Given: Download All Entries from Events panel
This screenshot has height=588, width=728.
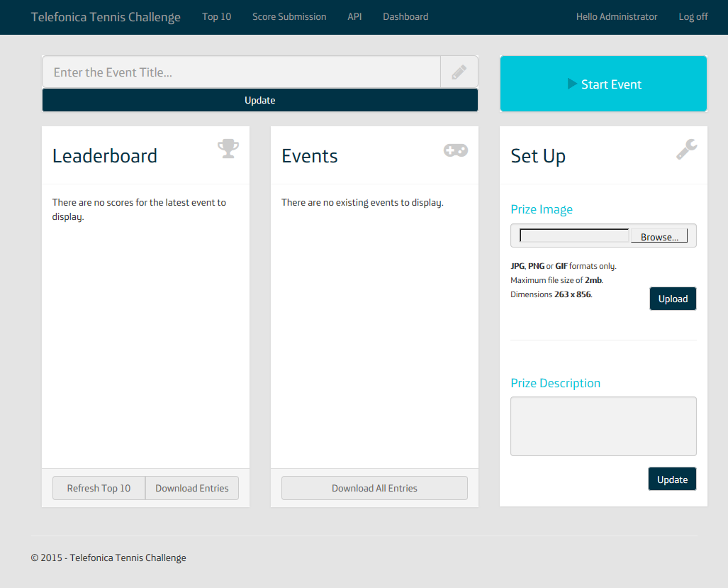Looking at the screenshot, I should (374, 488).
